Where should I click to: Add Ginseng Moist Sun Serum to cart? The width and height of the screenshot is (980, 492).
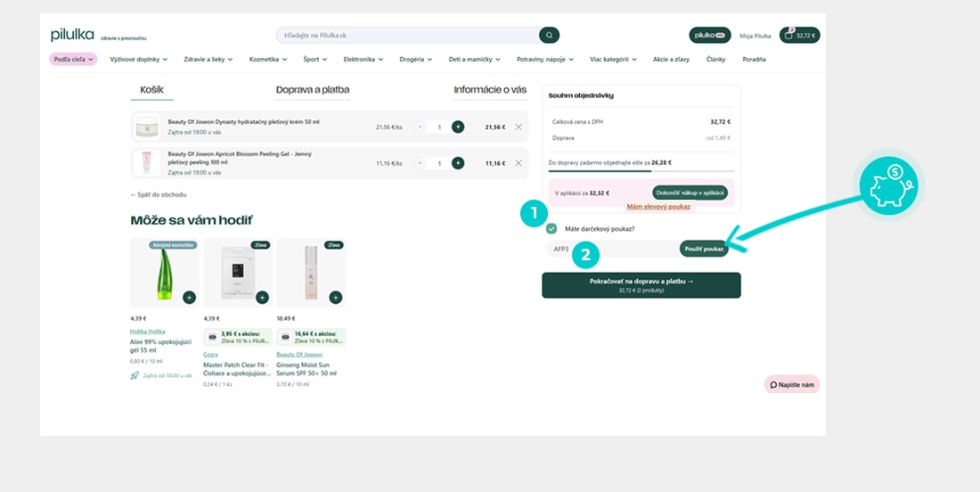(x=335, y=298)
